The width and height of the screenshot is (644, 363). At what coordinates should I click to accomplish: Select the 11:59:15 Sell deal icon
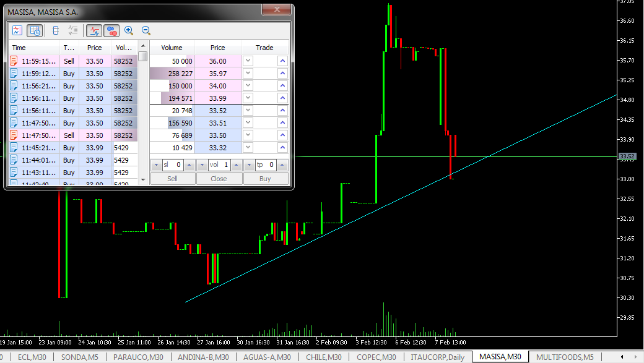point(14,61)
